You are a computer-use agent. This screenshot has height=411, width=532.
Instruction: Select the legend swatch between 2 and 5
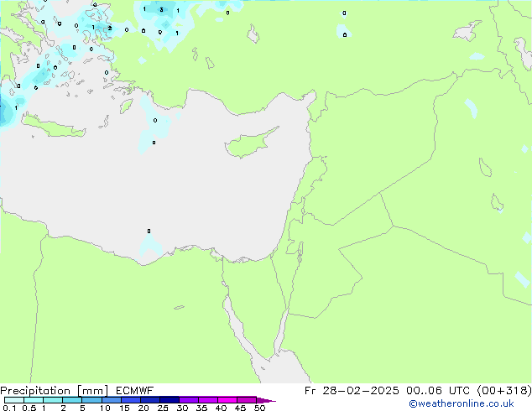coord(72,400)
